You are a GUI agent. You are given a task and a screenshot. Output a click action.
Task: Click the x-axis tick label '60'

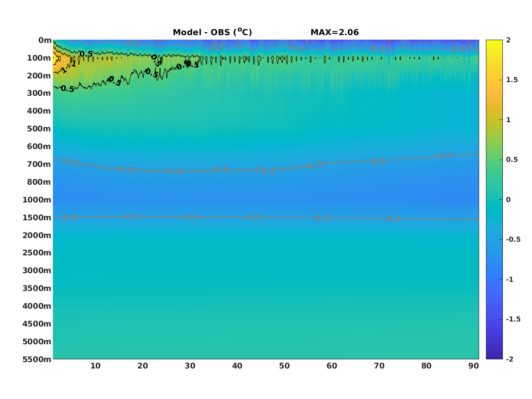(332, 366)
